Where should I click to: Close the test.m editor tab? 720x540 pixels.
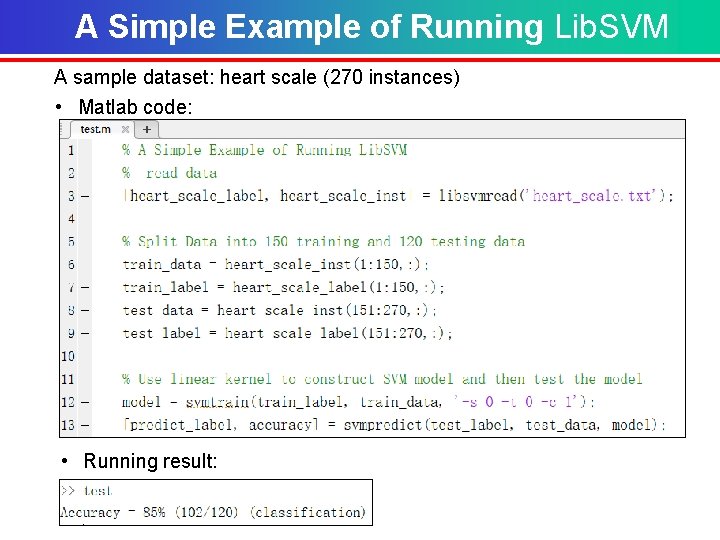point(125,129)
